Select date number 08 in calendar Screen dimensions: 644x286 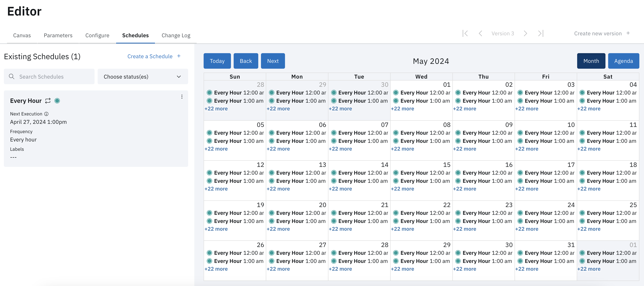[447, 125]
